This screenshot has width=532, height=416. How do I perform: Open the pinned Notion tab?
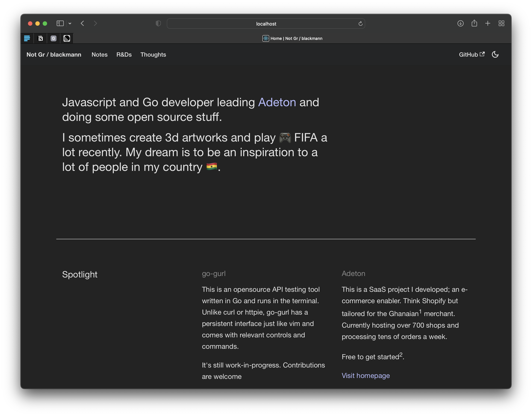click(x=40, y=38)
